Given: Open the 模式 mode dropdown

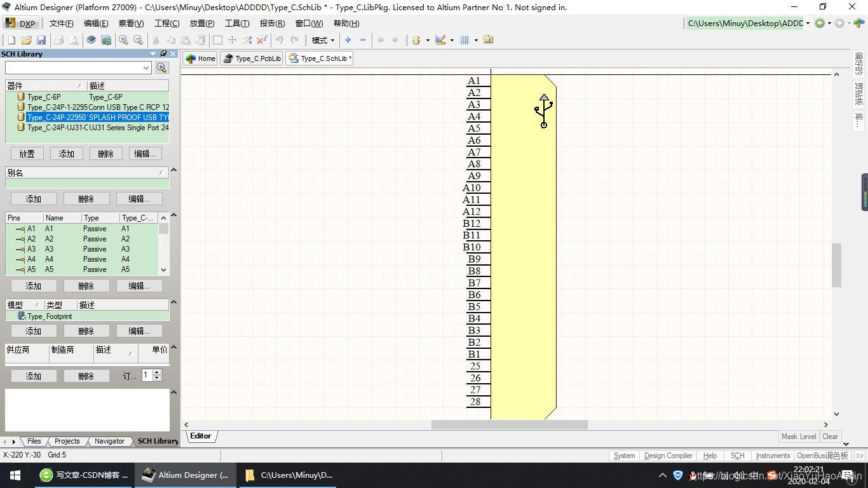Looking at the screenshot, I should pyautogui.click(x=323, y=40).
